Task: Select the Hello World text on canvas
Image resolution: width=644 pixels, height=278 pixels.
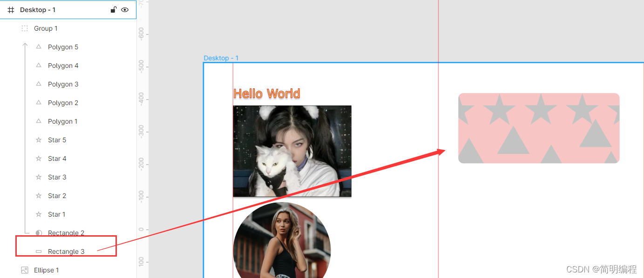Action: 267,93
